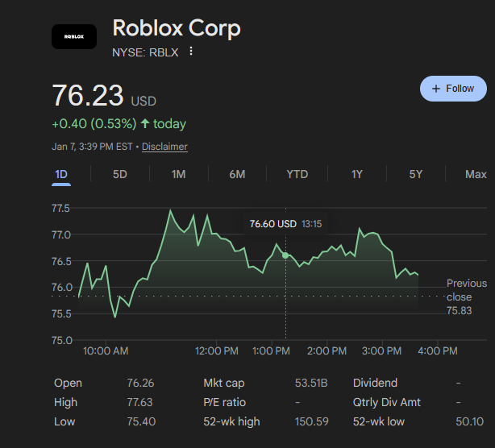Click the High value 77.63

(139, 402)
